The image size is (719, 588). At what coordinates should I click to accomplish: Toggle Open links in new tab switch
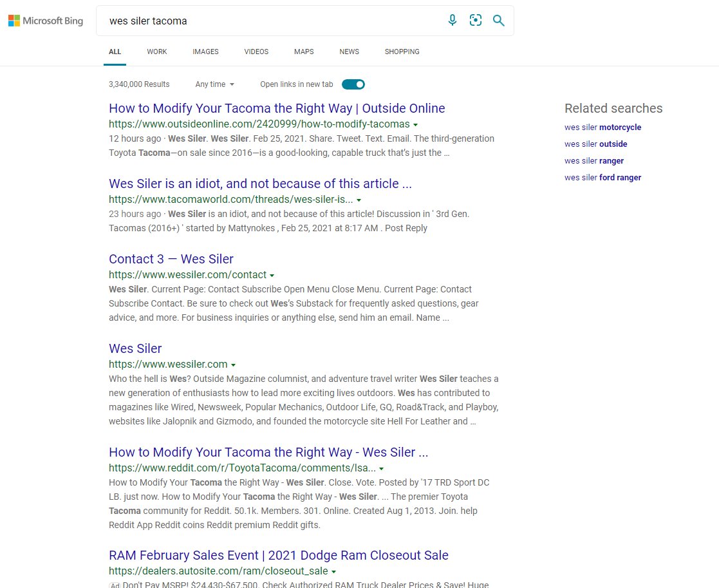(353, 84)
